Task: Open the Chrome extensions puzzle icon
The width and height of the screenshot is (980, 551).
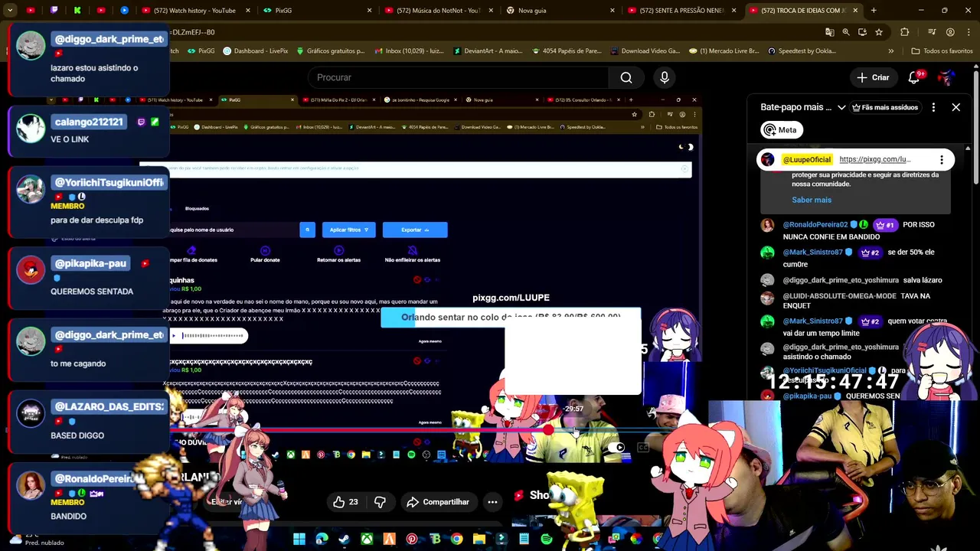Action: (x=905, y=32)
